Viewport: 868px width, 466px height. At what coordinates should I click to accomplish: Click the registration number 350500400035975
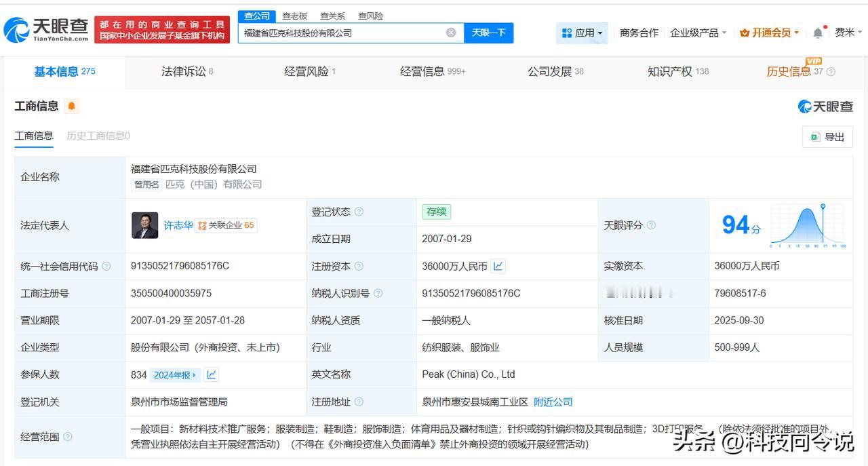171,293
